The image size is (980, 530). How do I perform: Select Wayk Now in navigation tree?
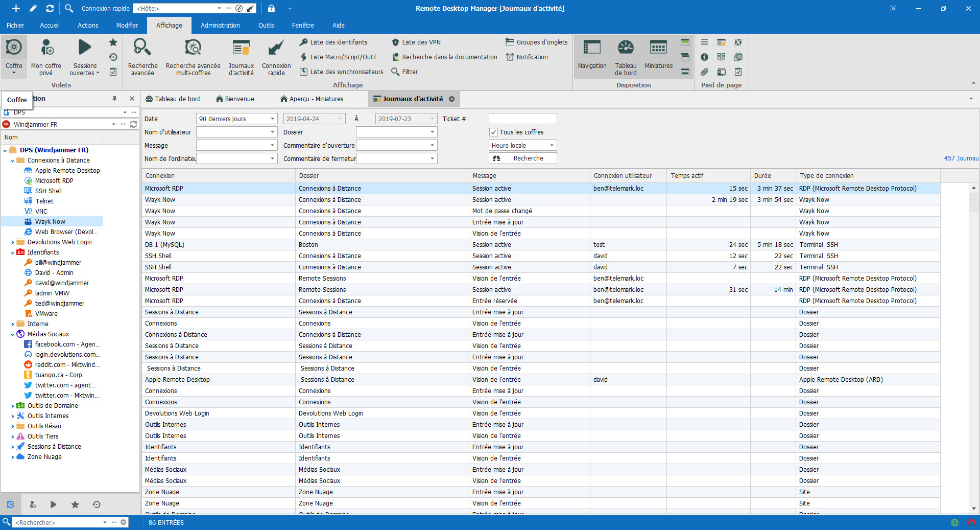pos(50,222)
